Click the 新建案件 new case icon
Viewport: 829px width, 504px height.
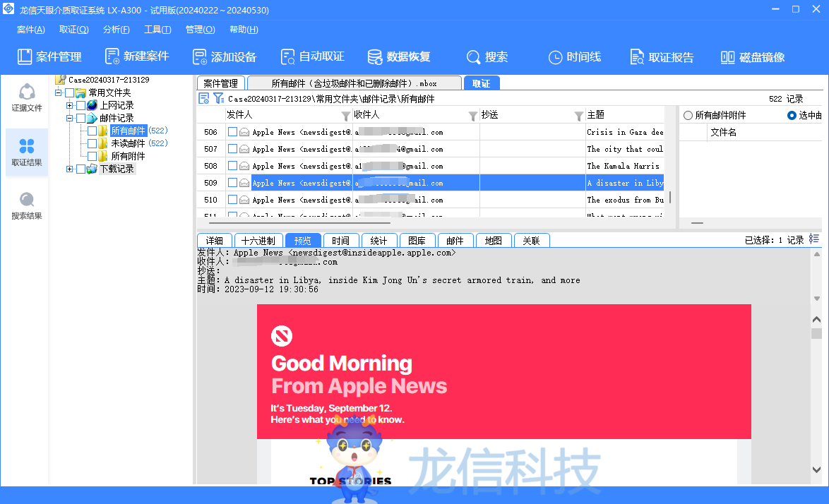[112, 56]
